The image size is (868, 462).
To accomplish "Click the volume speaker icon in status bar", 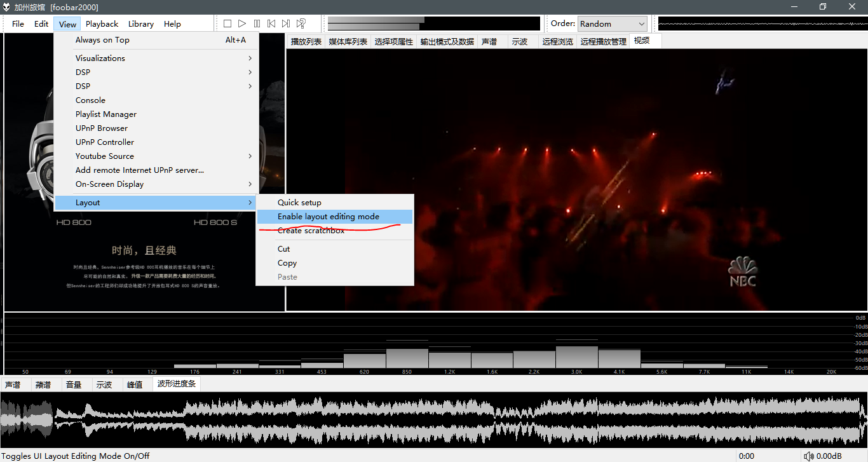I will click(808, 456).
